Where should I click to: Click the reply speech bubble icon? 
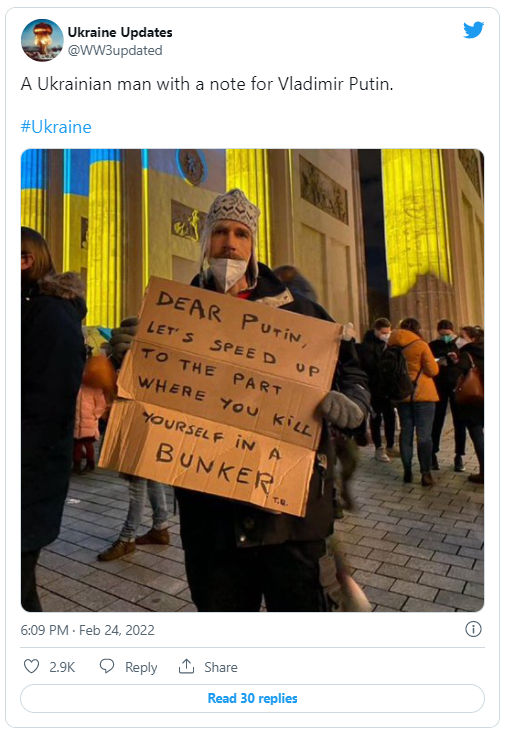coord(107,666)
